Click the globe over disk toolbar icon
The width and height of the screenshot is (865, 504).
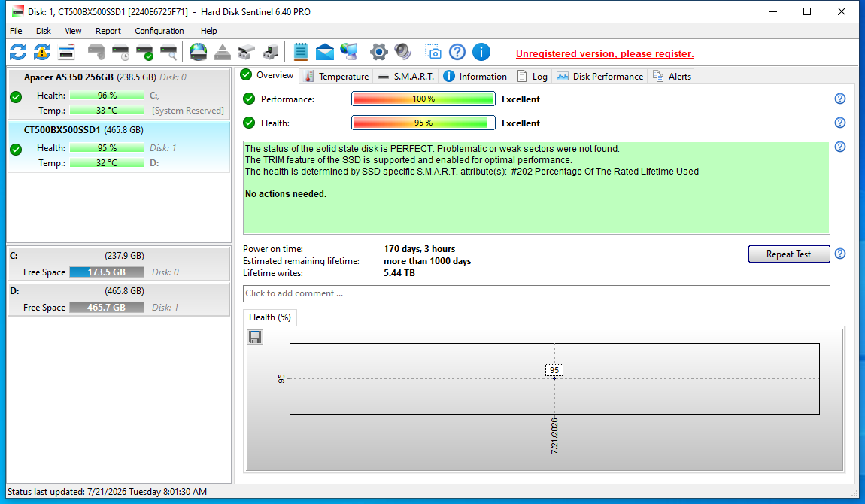tap(198, 53)
